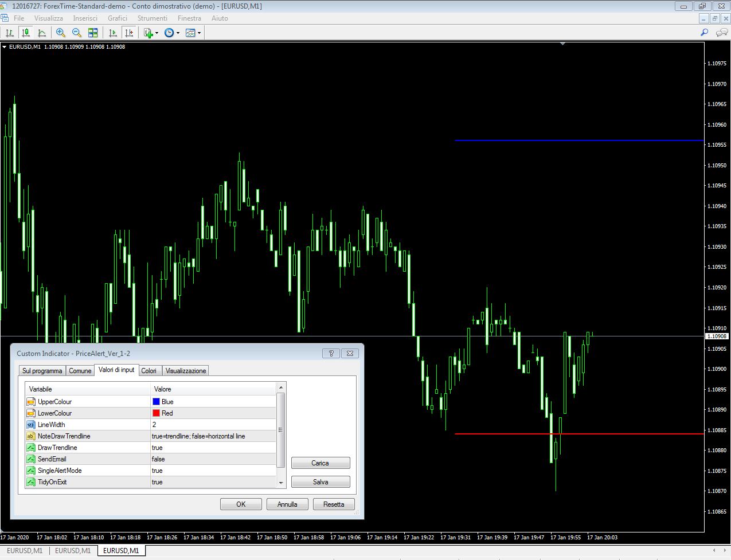Viewport: 731px width, 560px height.
Task: Open the indicators list dropdown arrow
Action: (157, 33)
